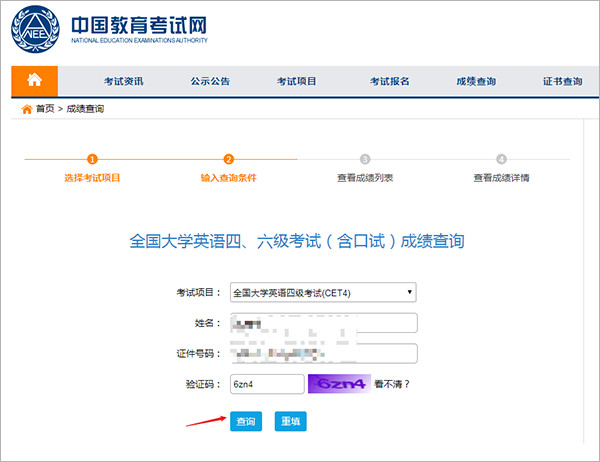Screen dimensions: 600x462
Task: Click step 4 circle 查看成绩详情
Action: pyautogui.click(x=501, y=159)
